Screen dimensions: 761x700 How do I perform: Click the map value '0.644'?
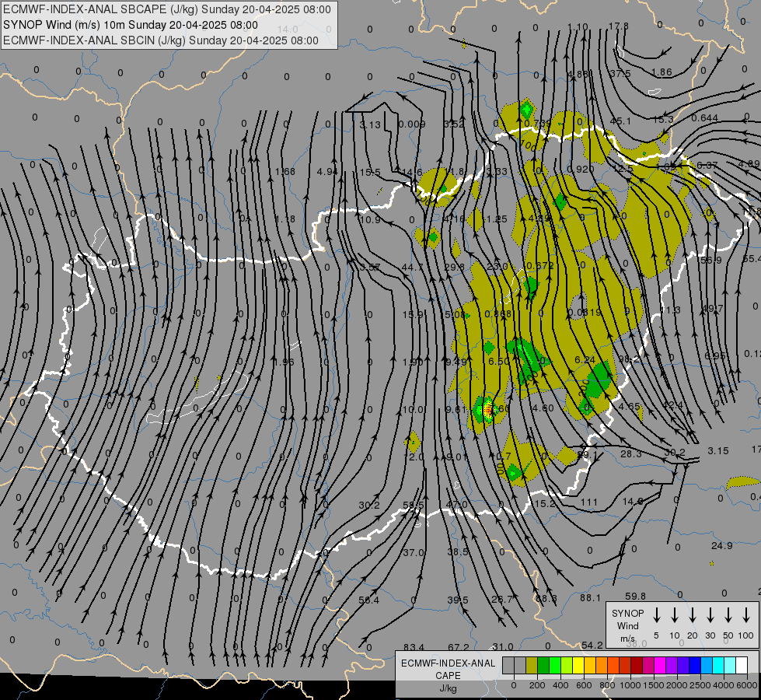705,117
